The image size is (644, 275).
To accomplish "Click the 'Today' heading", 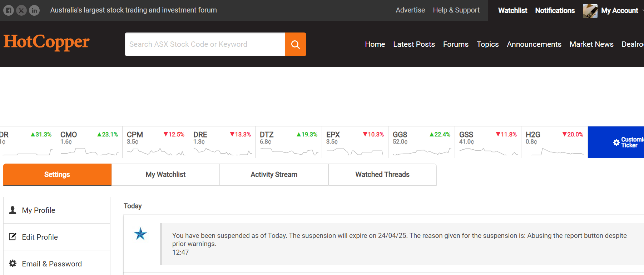I will click(x=133, y=206).
